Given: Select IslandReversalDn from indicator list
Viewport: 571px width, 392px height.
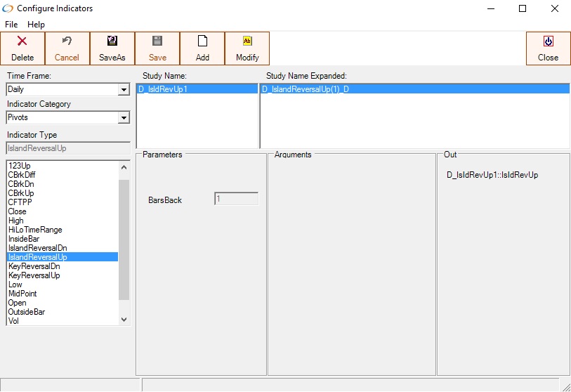Looking at the screenshot, I should click(37, 248).
